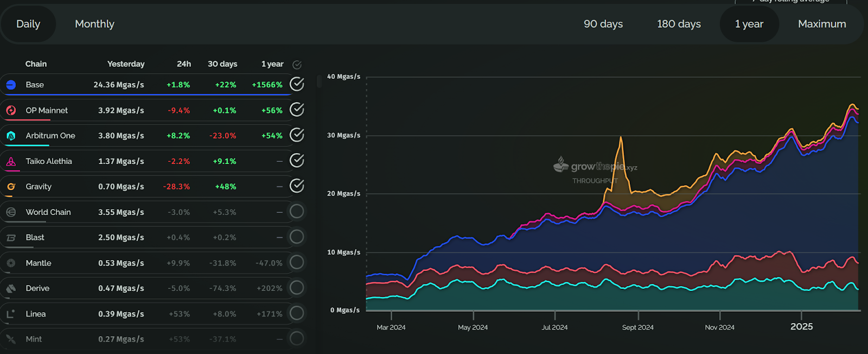Click the Blast chain logo icon

(11, 238)
